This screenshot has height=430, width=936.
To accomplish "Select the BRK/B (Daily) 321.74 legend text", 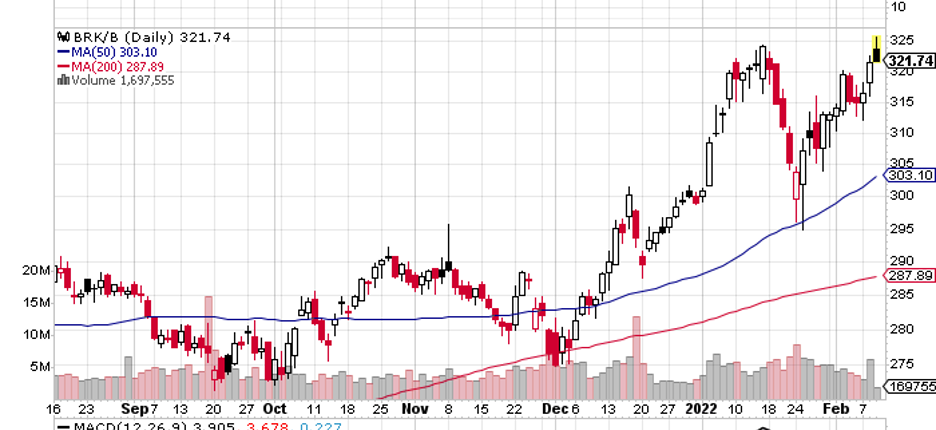I will [150, 38].
